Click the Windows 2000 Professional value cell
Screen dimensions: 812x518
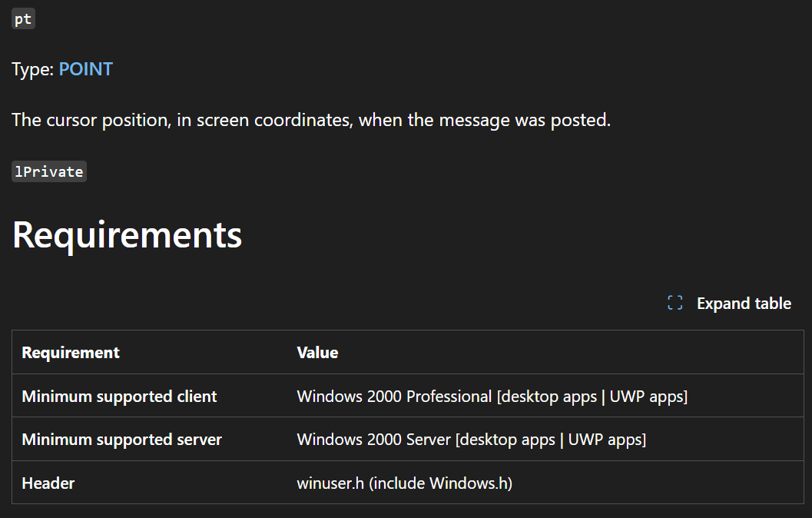(492, 397)
